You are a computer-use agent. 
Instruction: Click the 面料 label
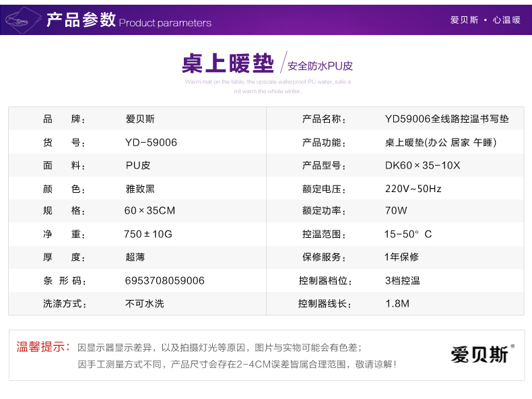pos(64,165)
